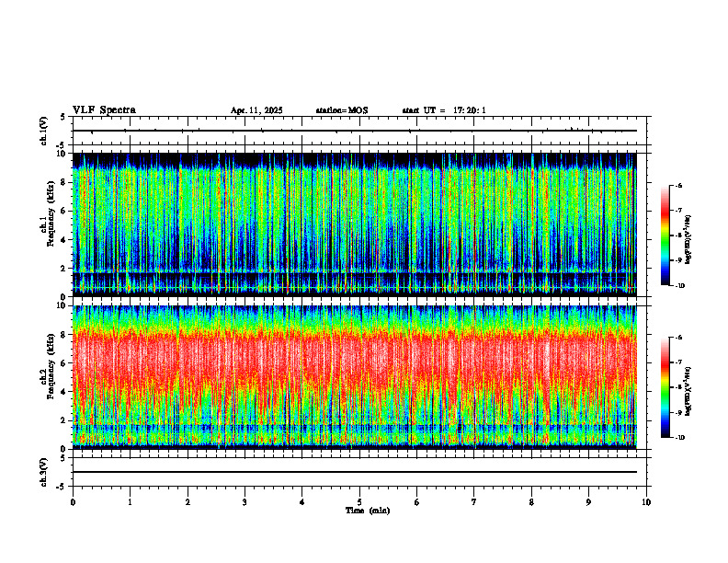Click the "3" tick on the time axis
Viewport: 728px width, 563px height.
tap(245, 502)
